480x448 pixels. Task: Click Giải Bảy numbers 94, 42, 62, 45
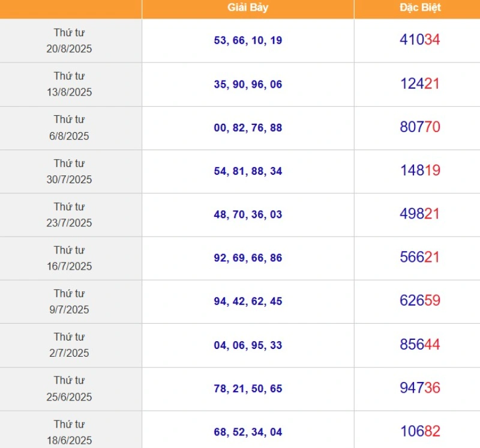(248, 301)
